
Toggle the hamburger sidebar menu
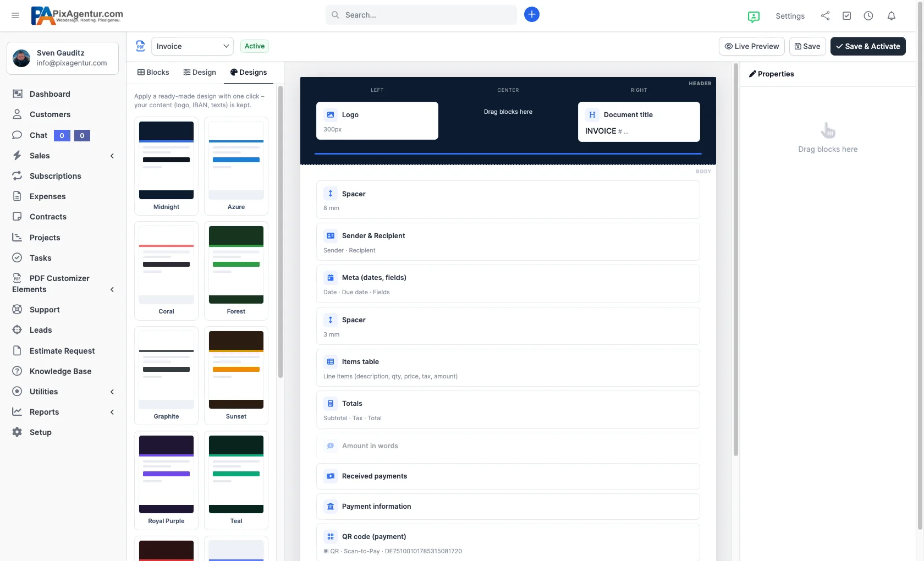[15, 15]
